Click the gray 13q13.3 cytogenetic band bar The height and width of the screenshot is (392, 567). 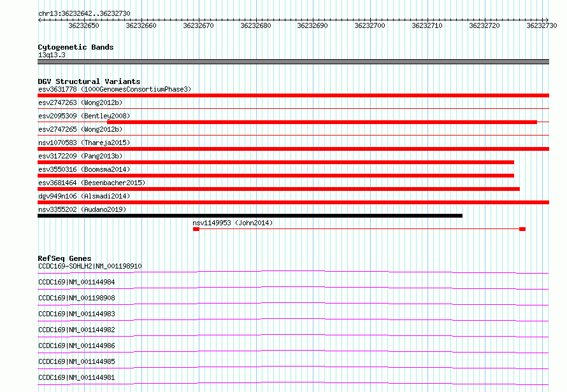point(293,62)
